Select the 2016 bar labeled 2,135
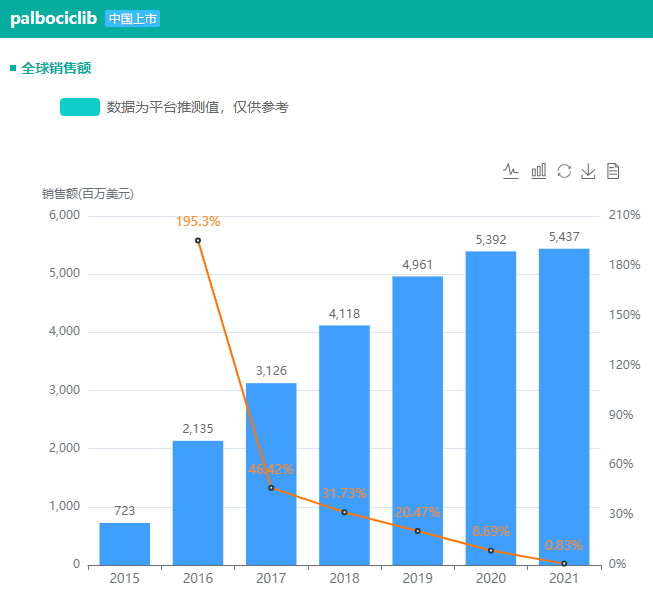 point(198,502)
